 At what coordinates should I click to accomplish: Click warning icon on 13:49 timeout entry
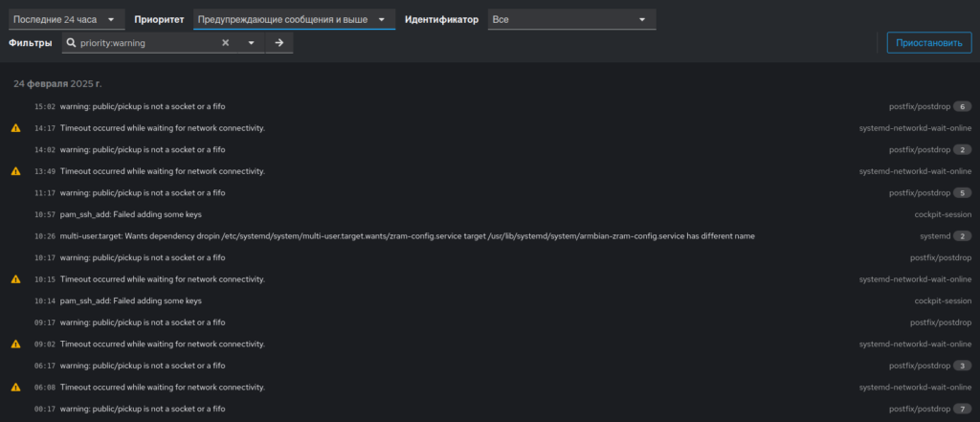(x=15, y=171)
